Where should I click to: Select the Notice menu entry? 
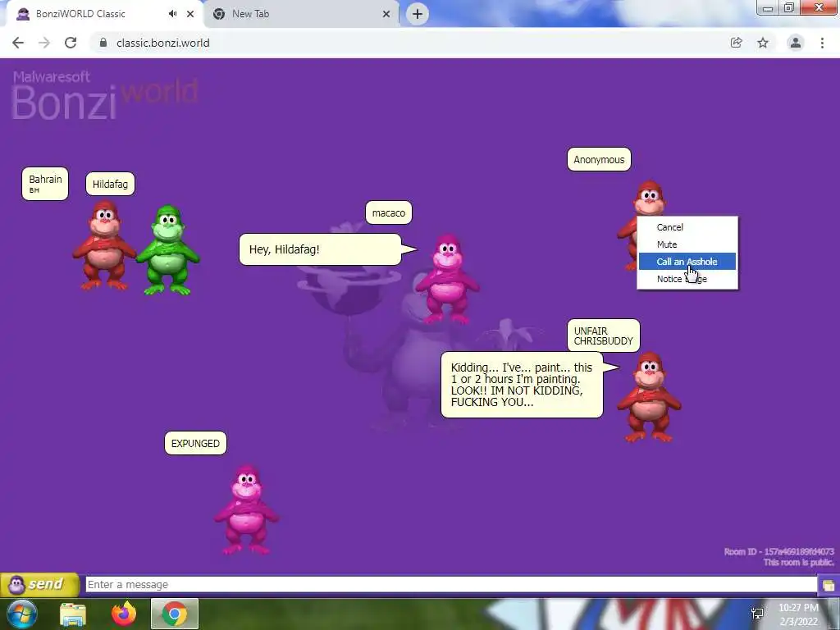(687, 279)
